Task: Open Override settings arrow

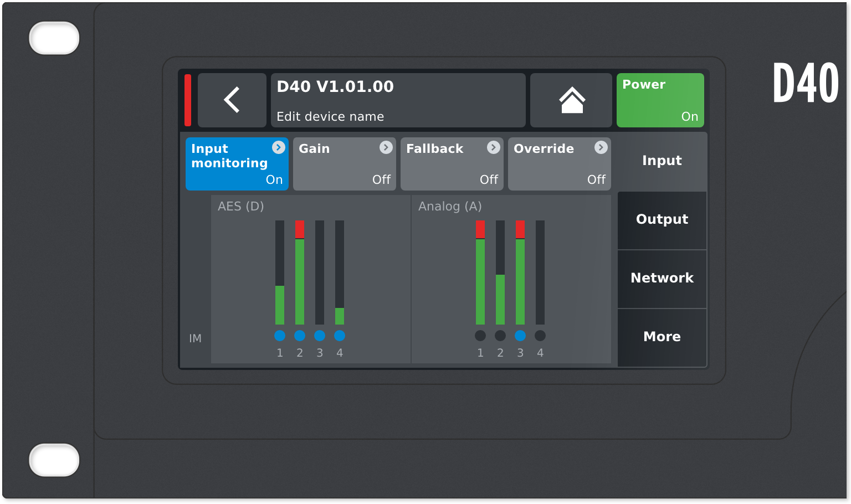Action: tap(601, 147)
